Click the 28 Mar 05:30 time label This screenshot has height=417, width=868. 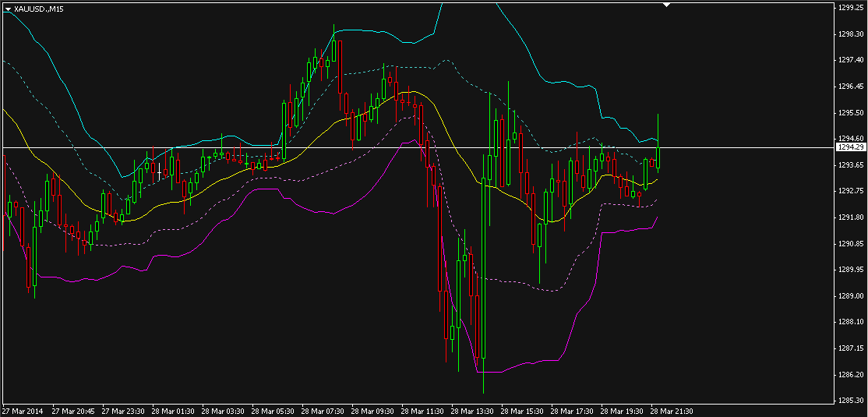[x=273, y=412]
